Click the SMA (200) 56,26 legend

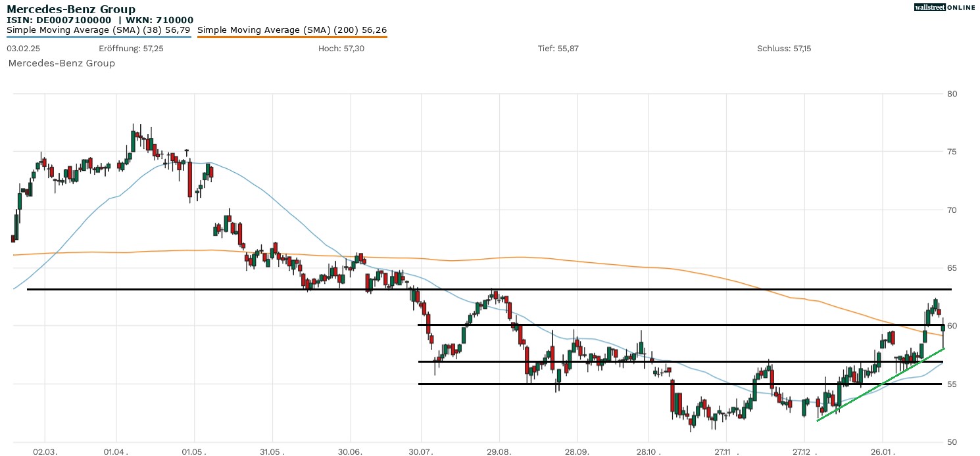click(x=292, y=30)
